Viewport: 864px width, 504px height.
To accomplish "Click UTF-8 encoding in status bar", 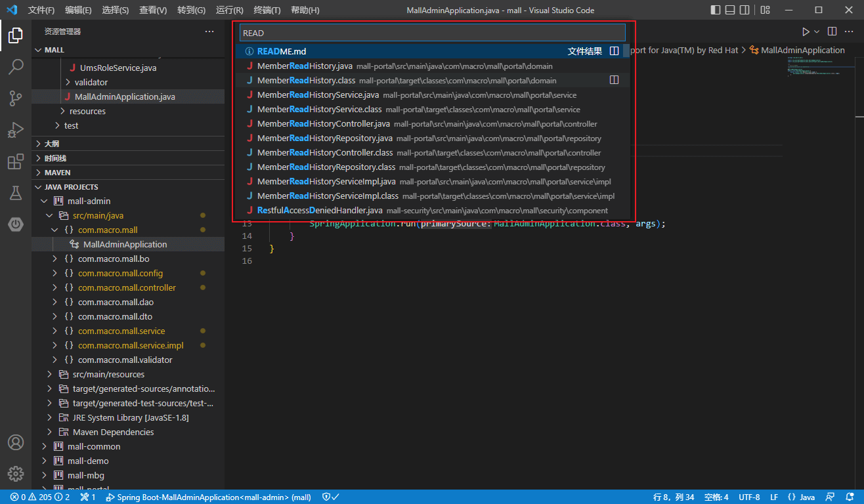I will pyautogui.click(x=749, y=497).
